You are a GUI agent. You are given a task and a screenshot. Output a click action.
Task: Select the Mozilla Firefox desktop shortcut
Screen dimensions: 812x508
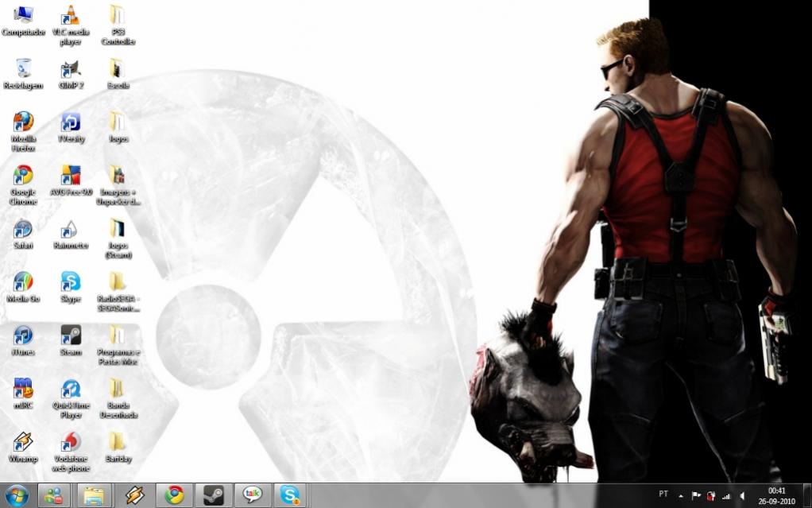coord(23,132)
